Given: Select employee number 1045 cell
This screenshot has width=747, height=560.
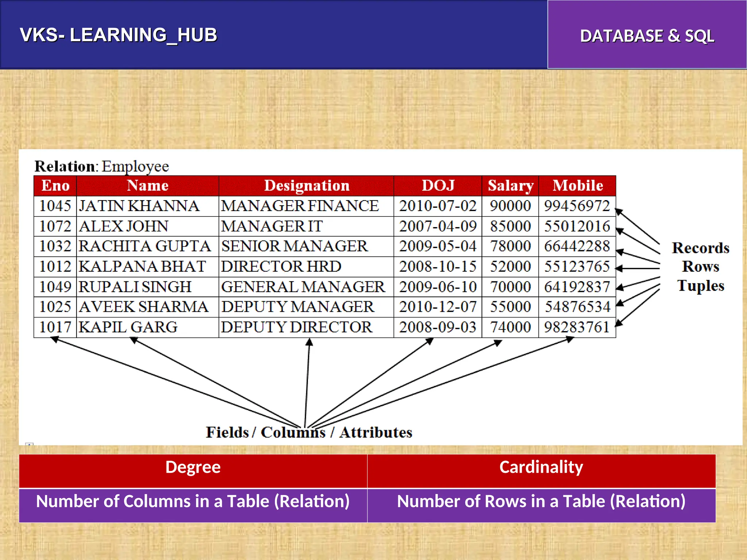Looking at the screenshot, I should point(55,206).
